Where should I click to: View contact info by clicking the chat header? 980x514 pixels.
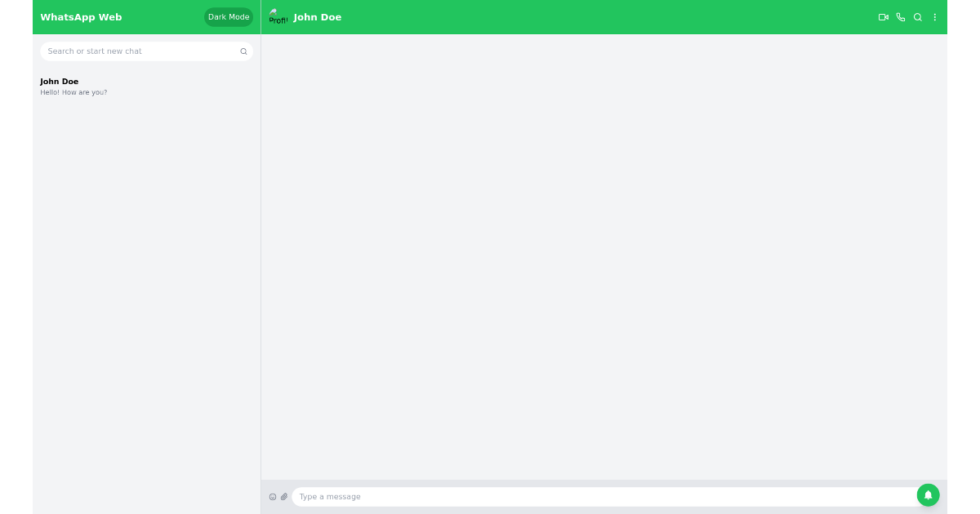(x=408, y=17)
